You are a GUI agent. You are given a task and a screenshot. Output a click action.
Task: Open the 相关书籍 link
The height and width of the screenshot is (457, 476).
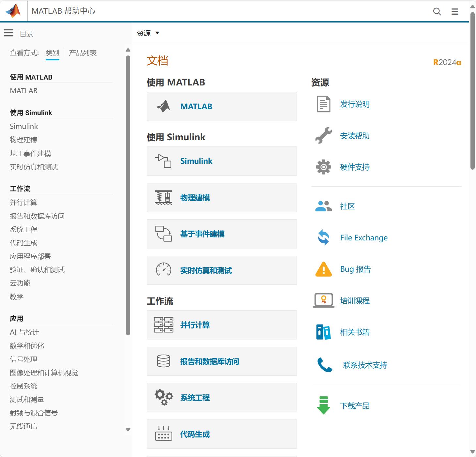355,332
